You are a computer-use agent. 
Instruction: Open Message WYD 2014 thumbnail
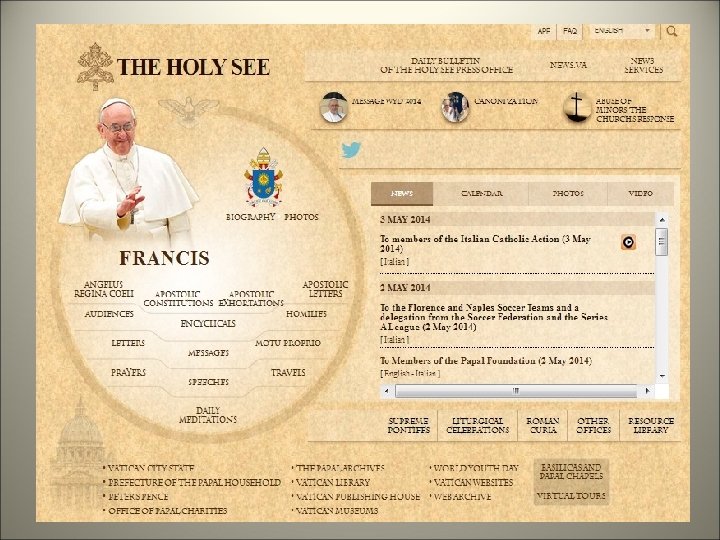tap(334, 107)
